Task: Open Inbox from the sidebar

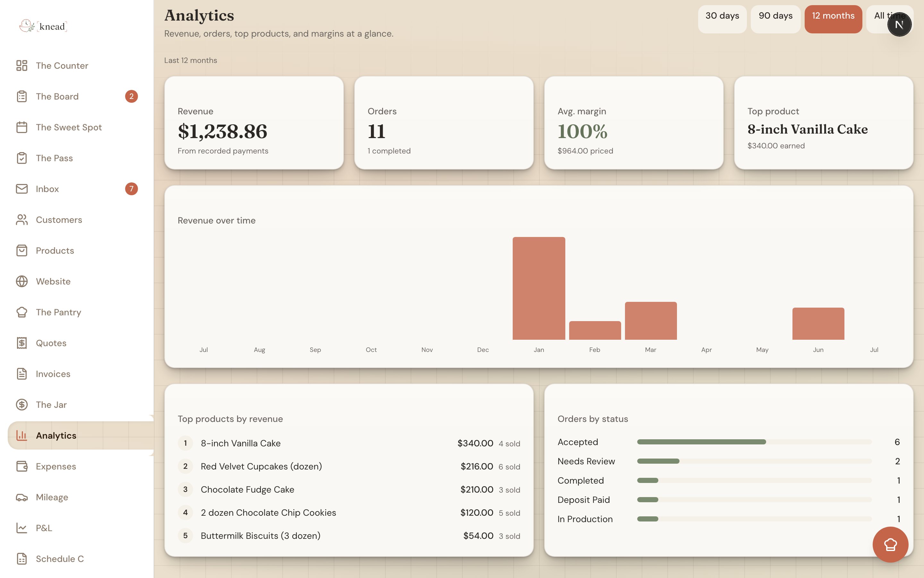Action: click(81, 189)
